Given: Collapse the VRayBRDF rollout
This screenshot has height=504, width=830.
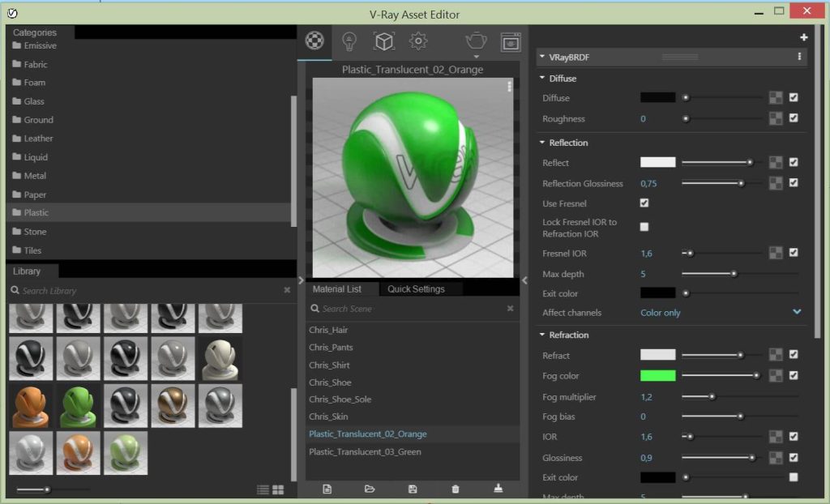Looking at the screenshot, I should (542, 56).
